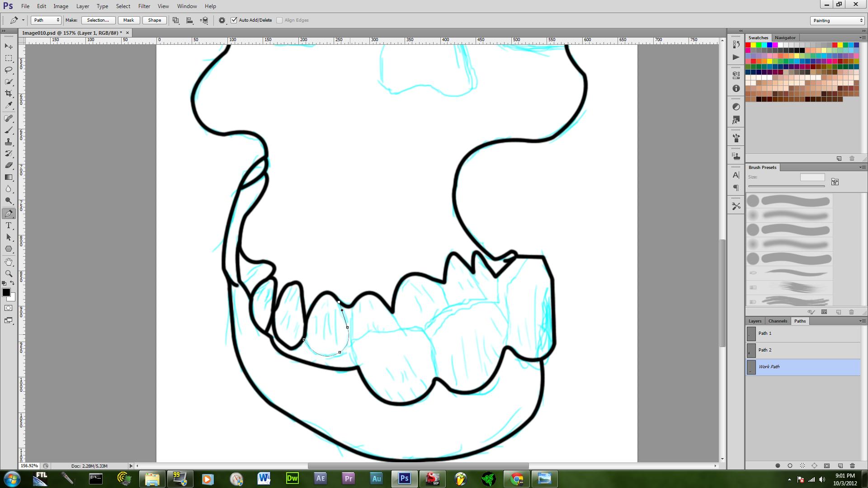Select the Eraser tool

point(9,165)
